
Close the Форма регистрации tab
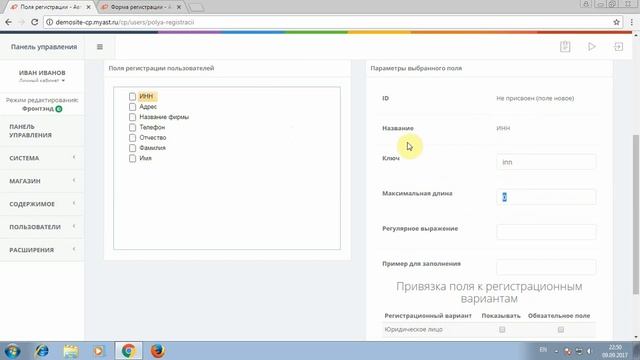(x=179, y=7)
